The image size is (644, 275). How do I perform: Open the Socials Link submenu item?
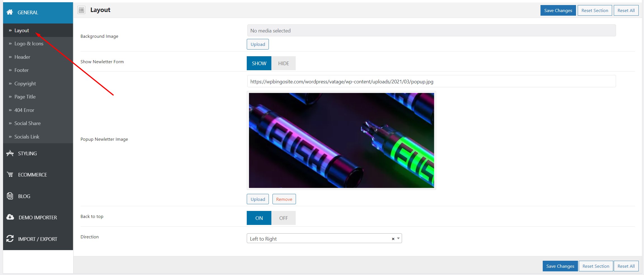point(38,137)
